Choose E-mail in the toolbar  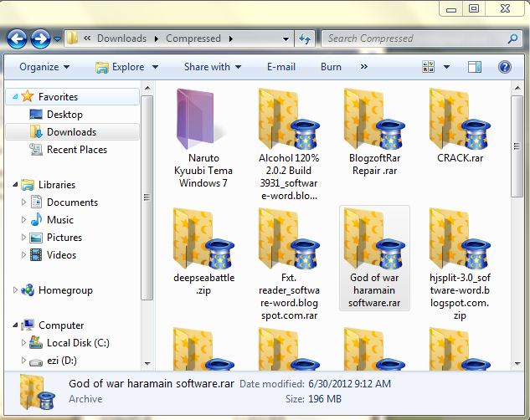280,67
